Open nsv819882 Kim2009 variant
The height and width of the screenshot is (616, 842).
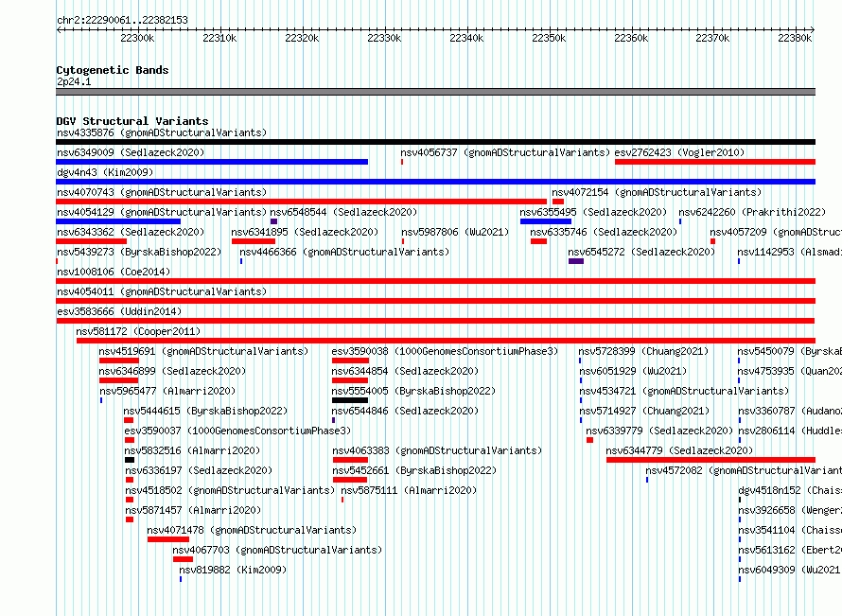tap(233, 570)
